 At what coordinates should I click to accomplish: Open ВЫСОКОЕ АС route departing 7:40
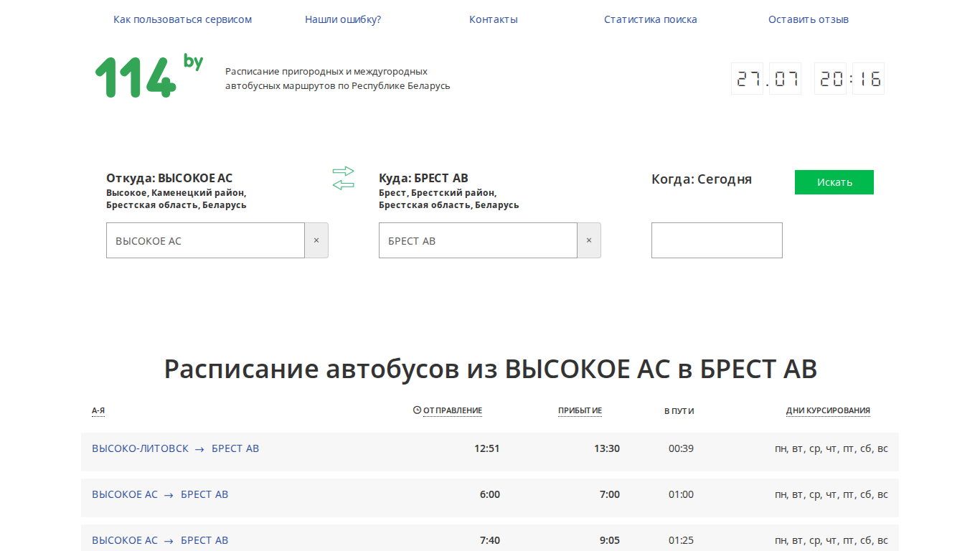tap(160, 540)
